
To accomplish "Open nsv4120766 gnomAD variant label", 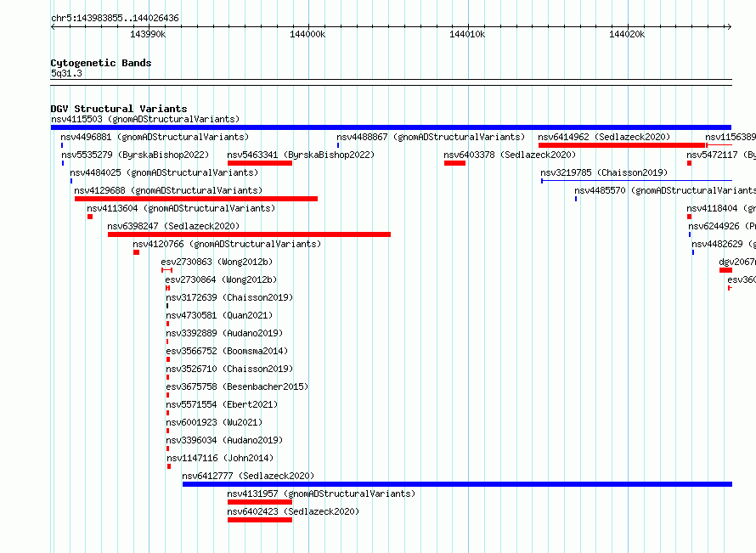I will pyautogui.click(x=227, y=244).
